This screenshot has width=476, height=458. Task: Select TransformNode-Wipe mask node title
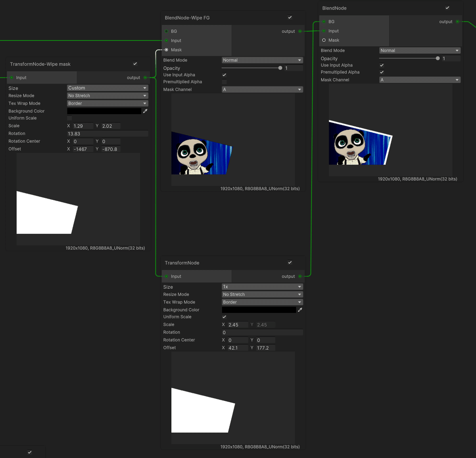pyautogui.click(x=40, y=64)
